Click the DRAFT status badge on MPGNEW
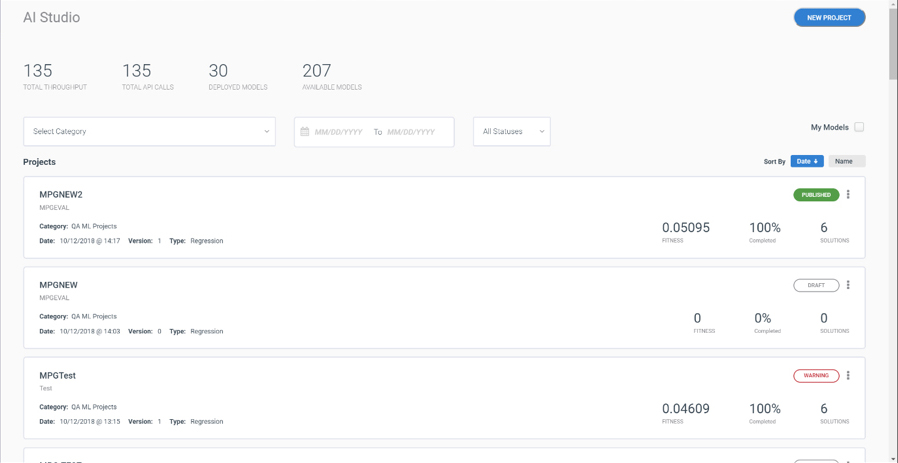This screenshot has height=463, width=898. [816, 285]
